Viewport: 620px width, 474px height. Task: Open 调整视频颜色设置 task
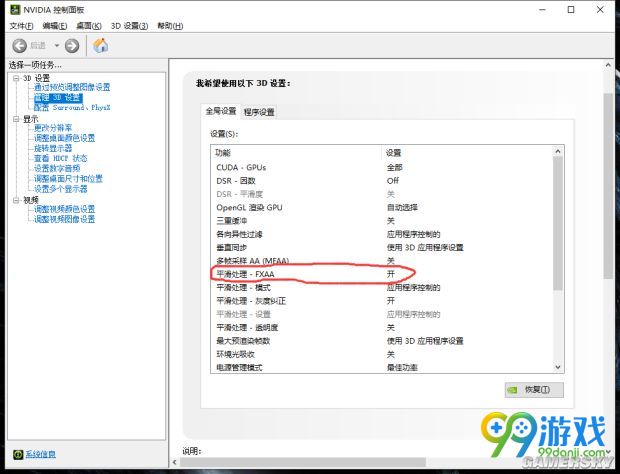(x=64, y=209)
